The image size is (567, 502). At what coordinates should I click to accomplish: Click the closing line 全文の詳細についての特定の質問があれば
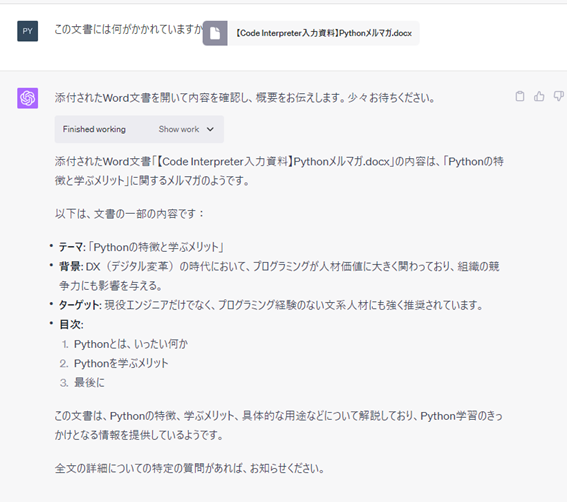click(189, 469)
